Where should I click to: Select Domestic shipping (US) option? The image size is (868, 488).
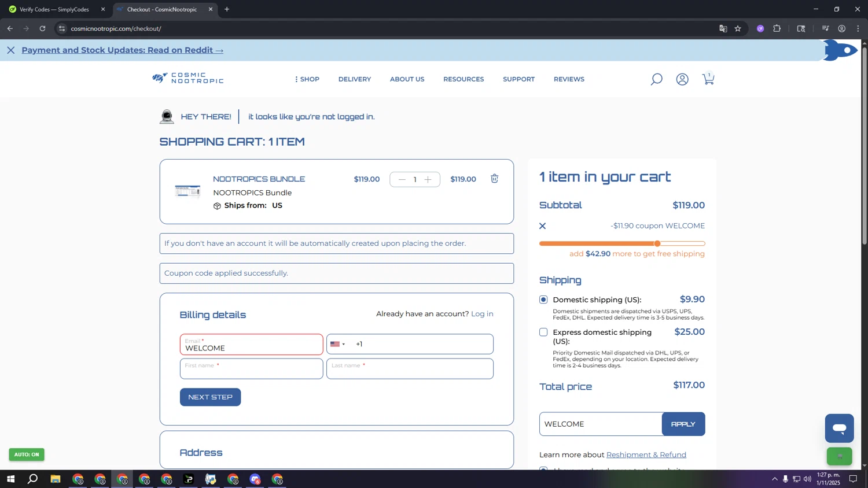(543, 300)
